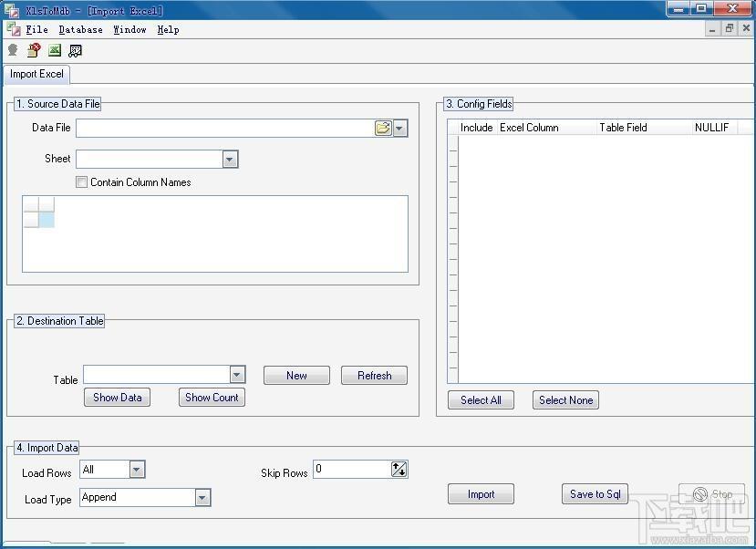Click the Stop button
The width and height of the screenshot is (756, 549).
(x=711, y=494)
